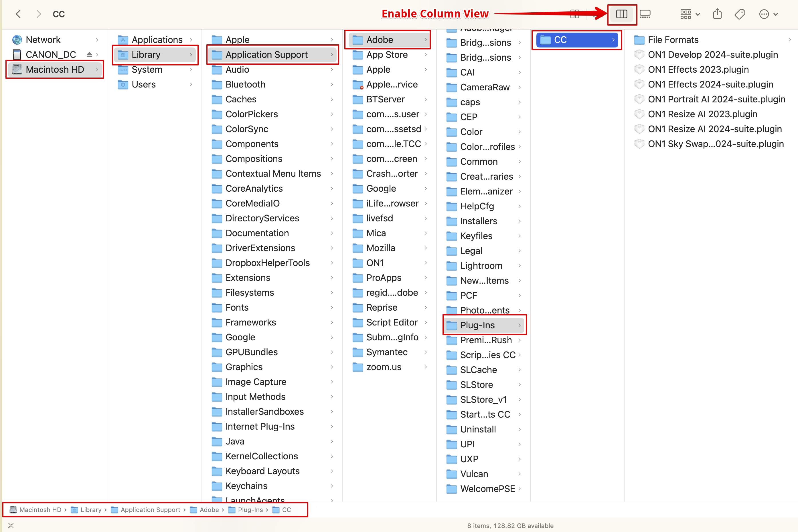Screen dimensions: 798x532
Task: Select the Application Support folder
Action: pos(272,55)
